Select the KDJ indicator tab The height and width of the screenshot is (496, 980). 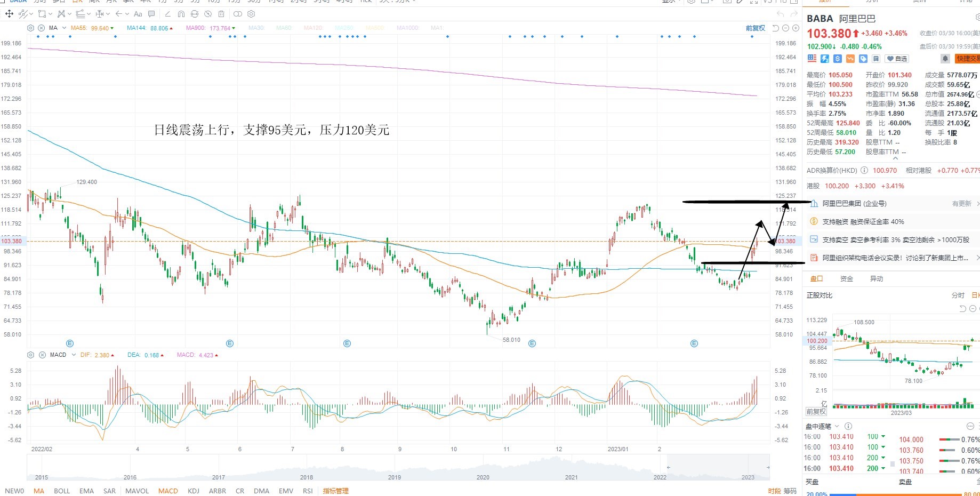point(194,491)
